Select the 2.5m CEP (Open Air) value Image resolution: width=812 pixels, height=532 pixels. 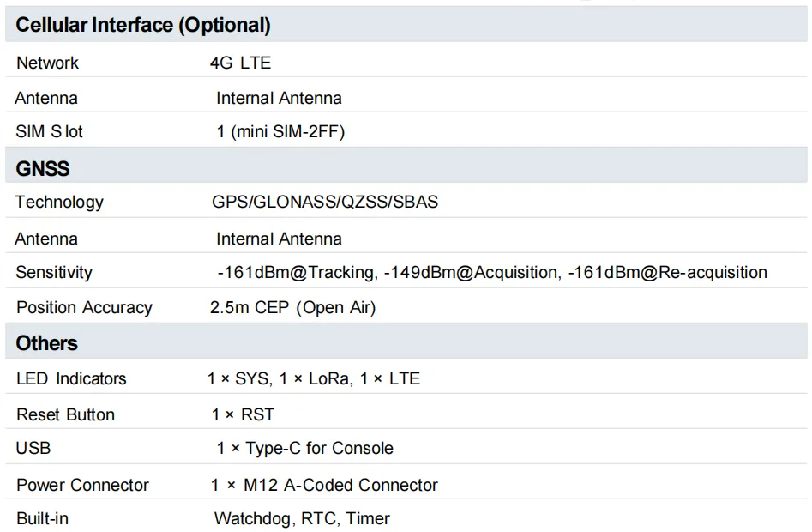(292, 308)
